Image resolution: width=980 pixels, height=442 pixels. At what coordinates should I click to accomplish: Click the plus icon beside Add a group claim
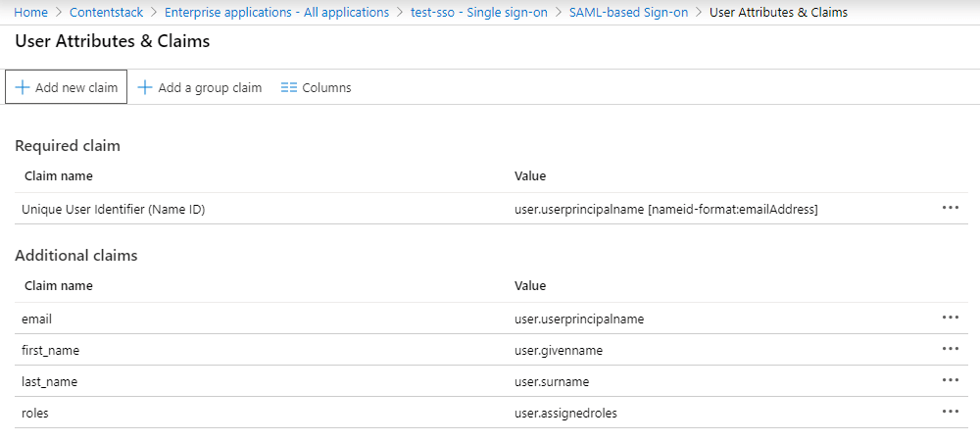point(145,87)
